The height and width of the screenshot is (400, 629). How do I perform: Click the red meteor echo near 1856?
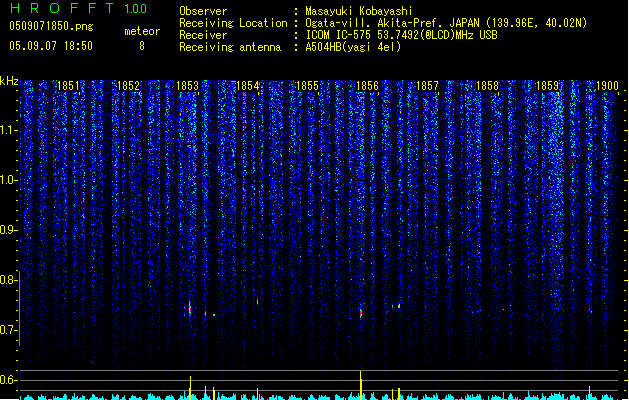pos(361,313)
